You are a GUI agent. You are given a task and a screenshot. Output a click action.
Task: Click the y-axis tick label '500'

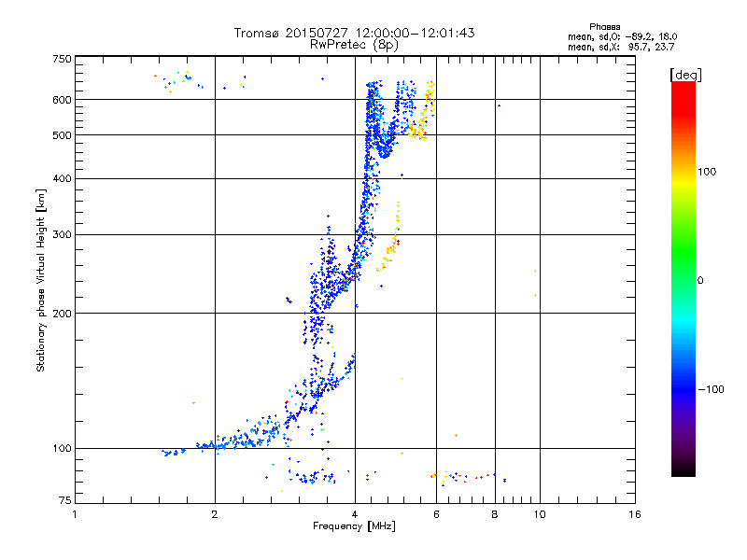[62, 135]
